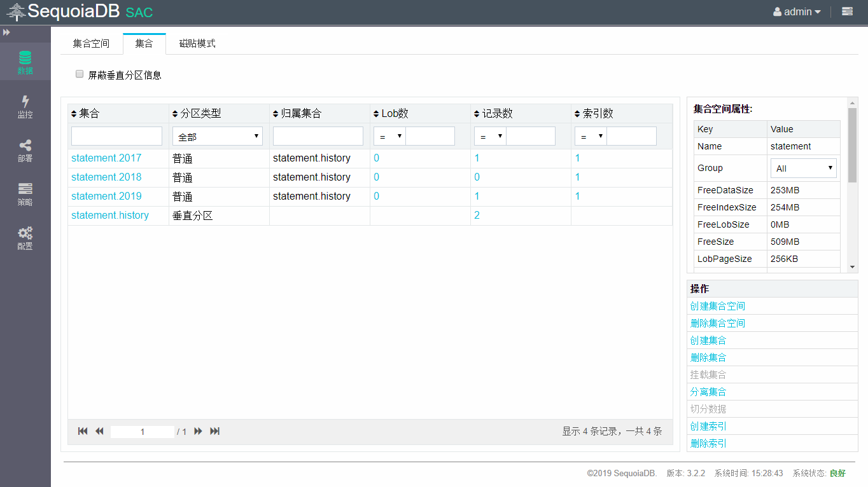The image size is (868, 487).
Task: Go to first page icon
Action: point(83,431)
